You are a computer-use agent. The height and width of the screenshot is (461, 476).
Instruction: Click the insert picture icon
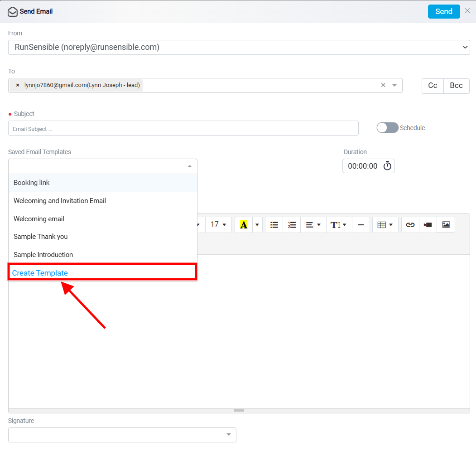pos(446,225)
